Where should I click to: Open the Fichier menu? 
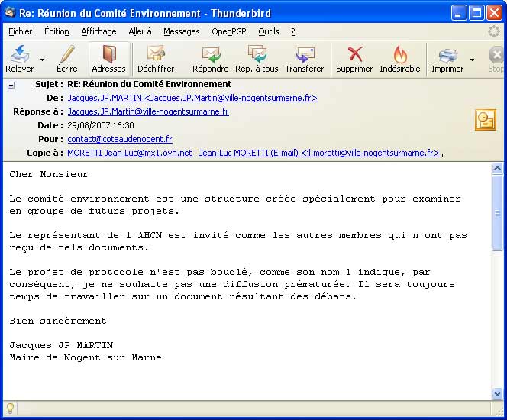[21, 31]
